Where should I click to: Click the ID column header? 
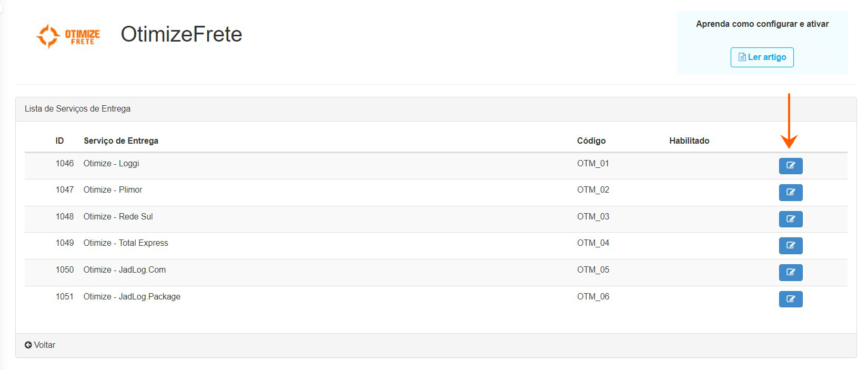59,141
